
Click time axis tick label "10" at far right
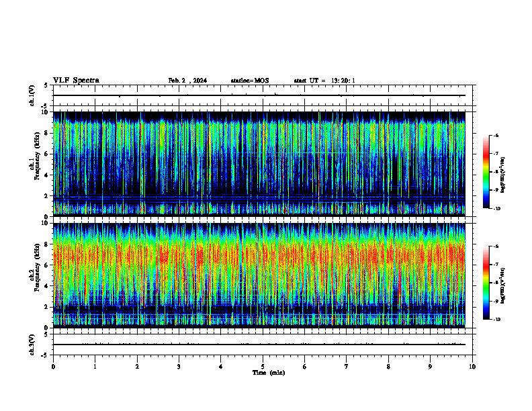pos(472,367)
